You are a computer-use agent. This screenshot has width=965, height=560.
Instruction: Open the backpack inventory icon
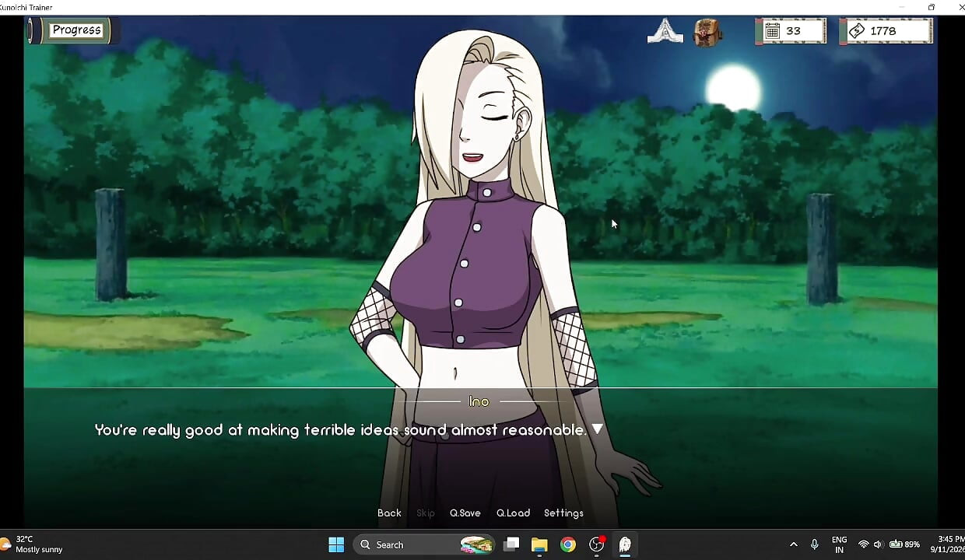tap(707, 32)
